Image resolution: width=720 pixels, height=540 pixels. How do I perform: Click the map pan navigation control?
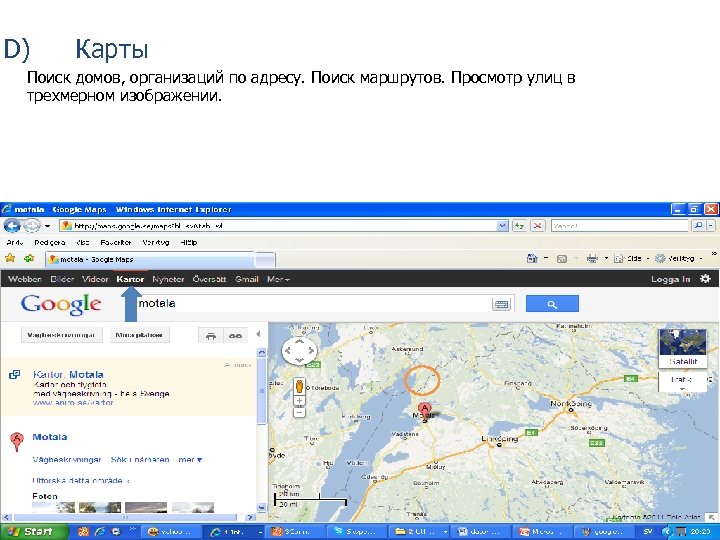pyautogui.click(x=299, y=351)
